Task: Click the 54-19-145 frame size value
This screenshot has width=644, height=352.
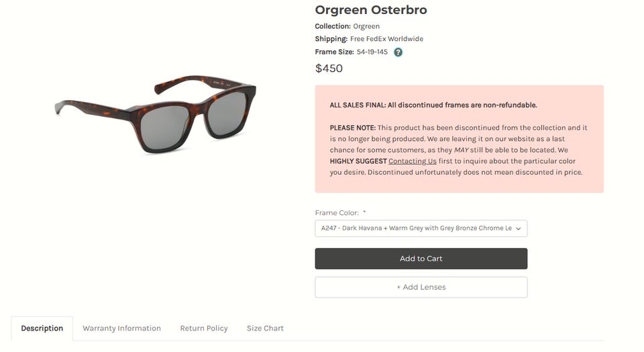Action: tap(372, 52)
